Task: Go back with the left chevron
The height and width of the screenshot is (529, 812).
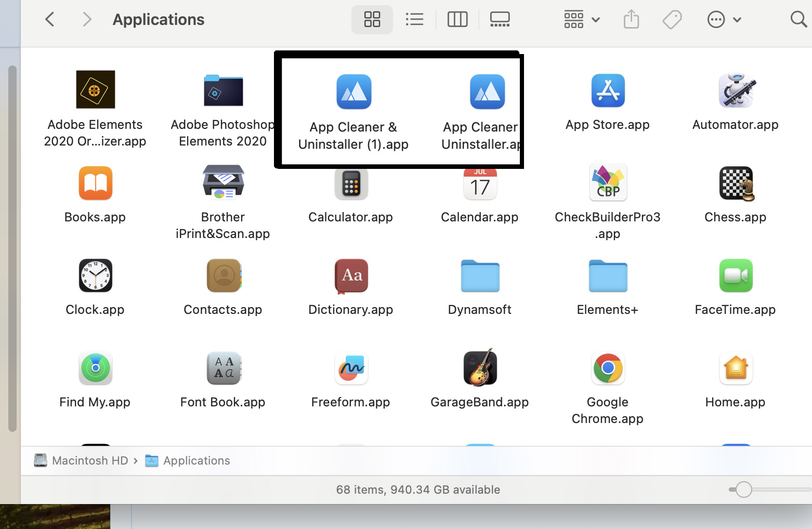Action: tap(50, 20)
